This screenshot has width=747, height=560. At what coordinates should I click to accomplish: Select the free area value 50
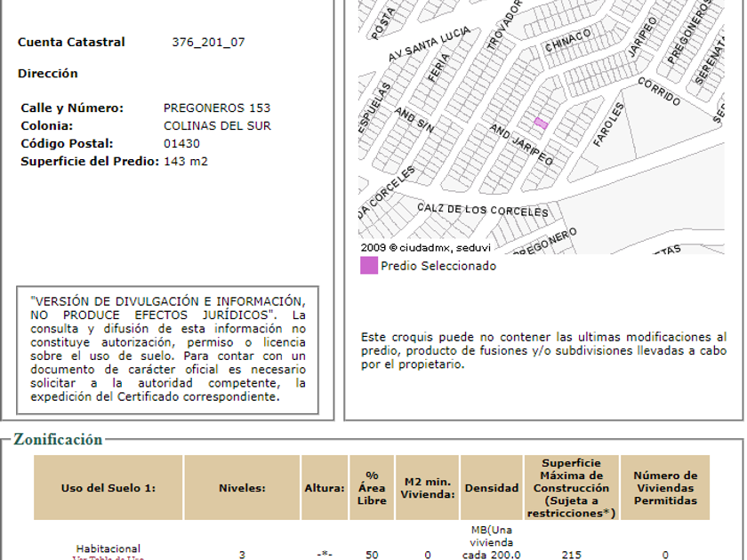pos(372,555)
